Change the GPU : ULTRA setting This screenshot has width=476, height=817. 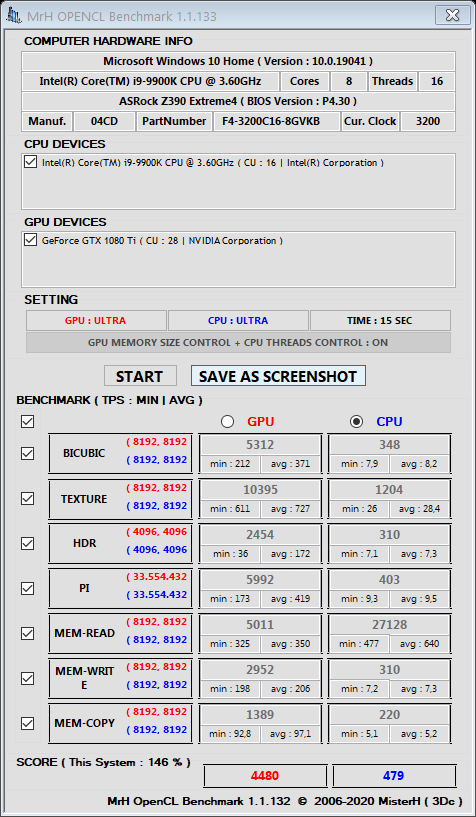click(x=96, y=320)
